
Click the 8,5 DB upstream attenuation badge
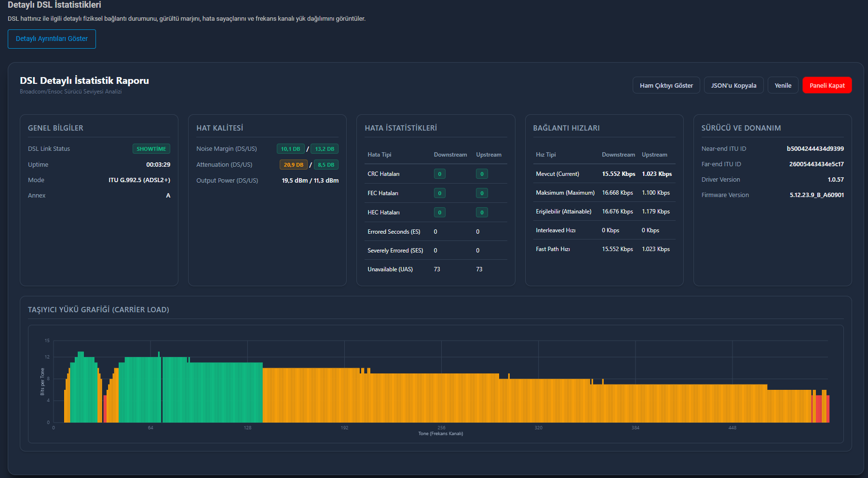click(x=326, y=165)
